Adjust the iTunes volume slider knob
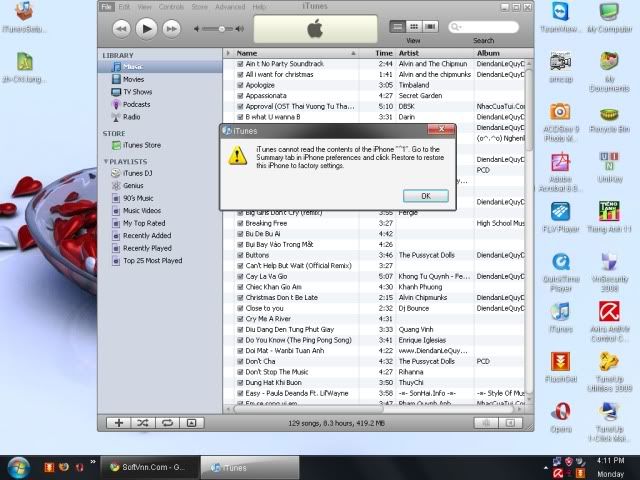The height and width of the screenshot is (480, 640). point(221,29)
